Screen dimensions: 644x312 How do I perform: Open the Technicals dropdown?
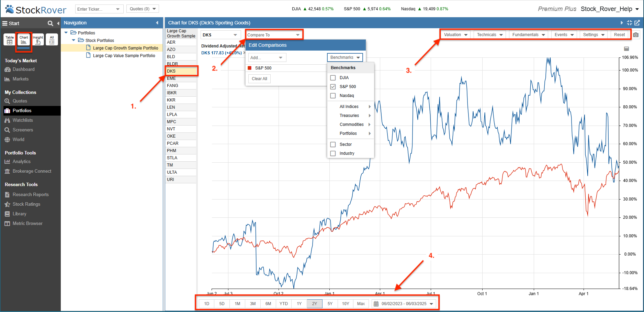point(490,35)
